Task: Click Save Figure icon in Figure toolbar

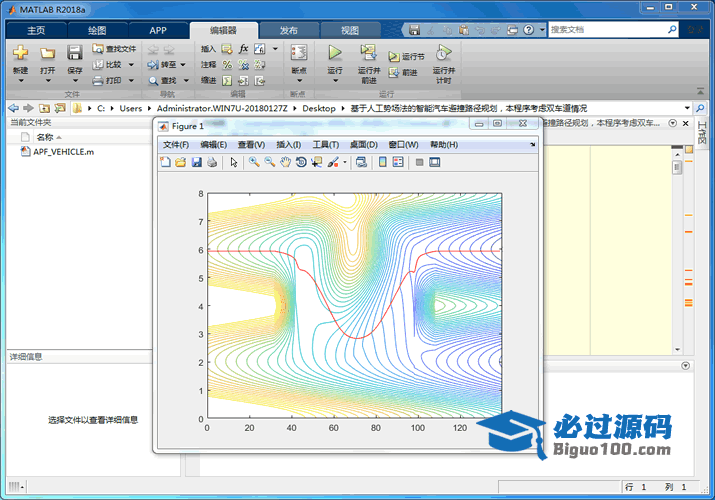Action: 197,162
